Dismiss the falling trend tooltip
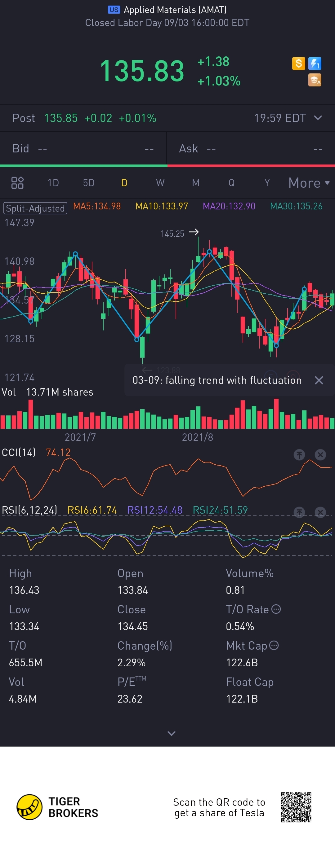 click(x=319, y=380)
